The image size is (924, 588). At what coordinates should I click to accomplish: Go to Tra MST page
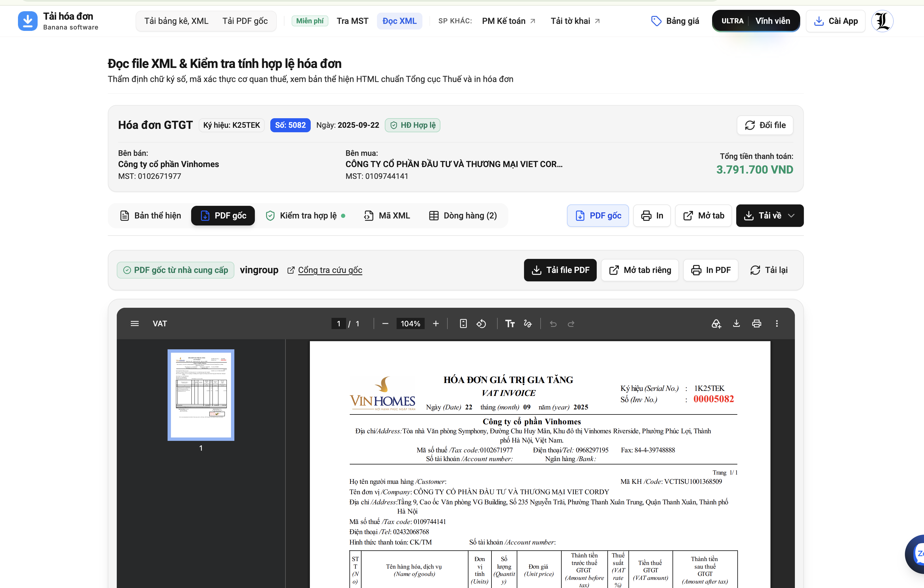pos(353,21)
